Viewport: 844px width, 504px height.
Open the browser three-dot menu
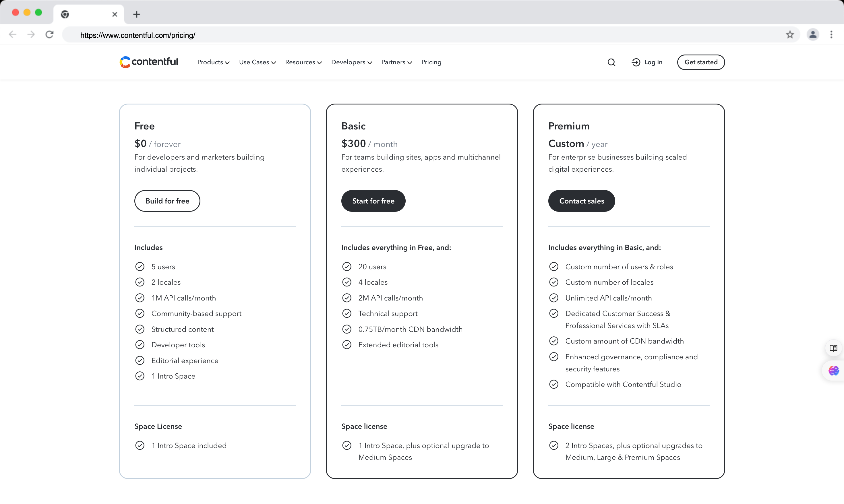[x=831, y=35]
